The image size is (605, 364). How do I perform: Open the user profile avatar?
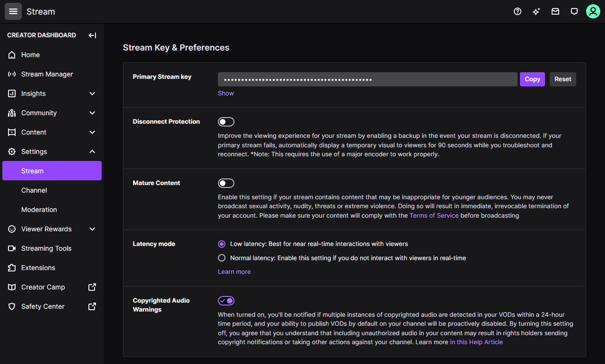(x=593, y=11)
